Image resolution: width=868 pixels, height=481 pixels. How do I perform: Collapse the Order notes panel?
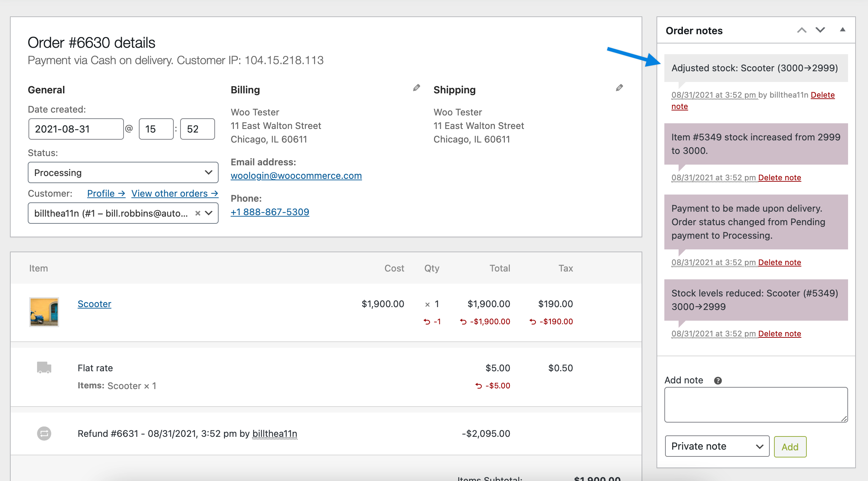(x=842, y=30)
